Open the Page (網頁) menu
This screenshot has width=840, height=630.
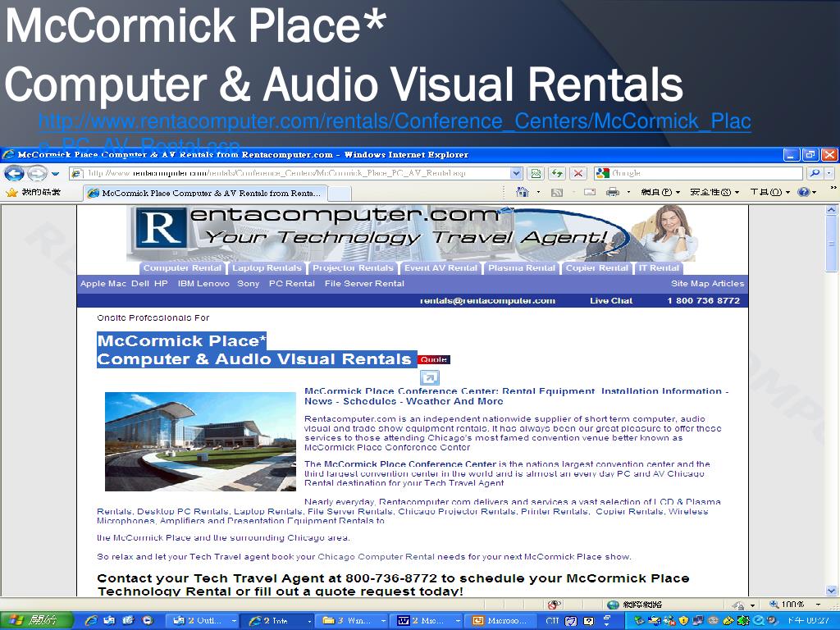click(x=660, y=192)
